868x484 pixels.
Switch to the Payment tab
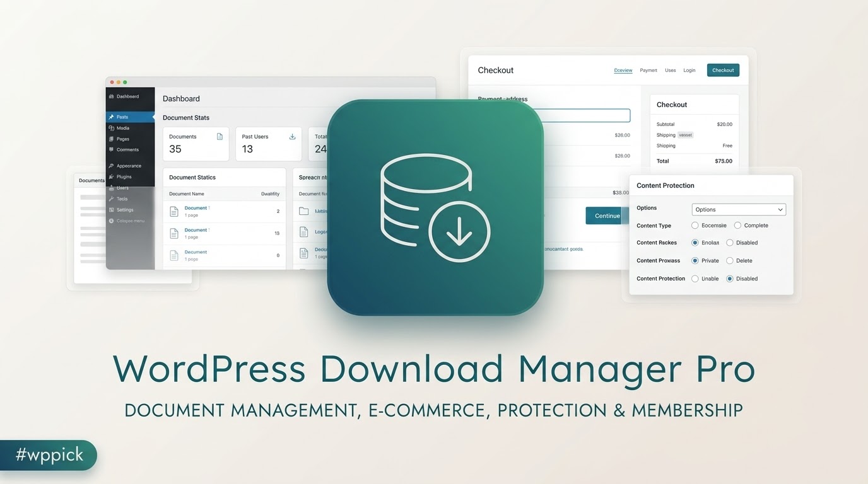click(648, 71)
